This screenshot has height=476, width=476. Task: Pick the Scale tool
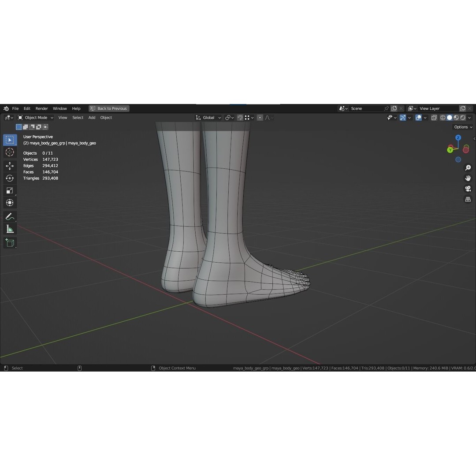pyautogui.click(x=10, y=191)
